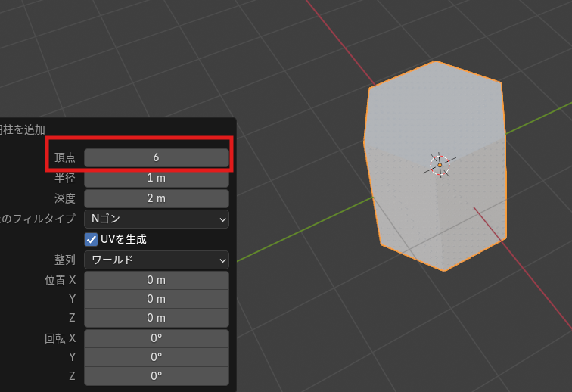Open the Nゴン fill type dropdown
The width and height of the screenshot is (572, 392).
(157, 219)
